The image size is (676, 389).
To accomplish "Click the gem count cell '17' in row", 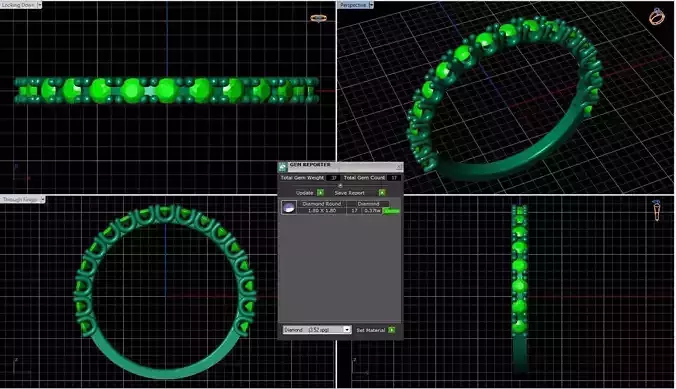I will click(x=354, y=211).
